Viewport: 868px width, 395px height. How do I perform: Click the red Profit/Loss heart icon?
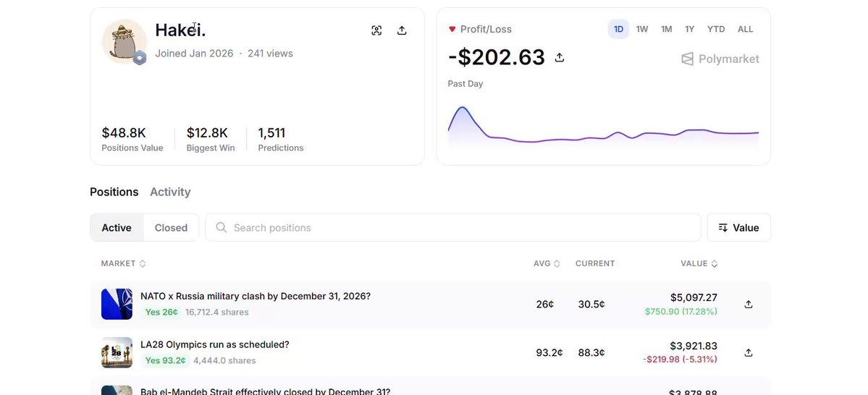452,30
